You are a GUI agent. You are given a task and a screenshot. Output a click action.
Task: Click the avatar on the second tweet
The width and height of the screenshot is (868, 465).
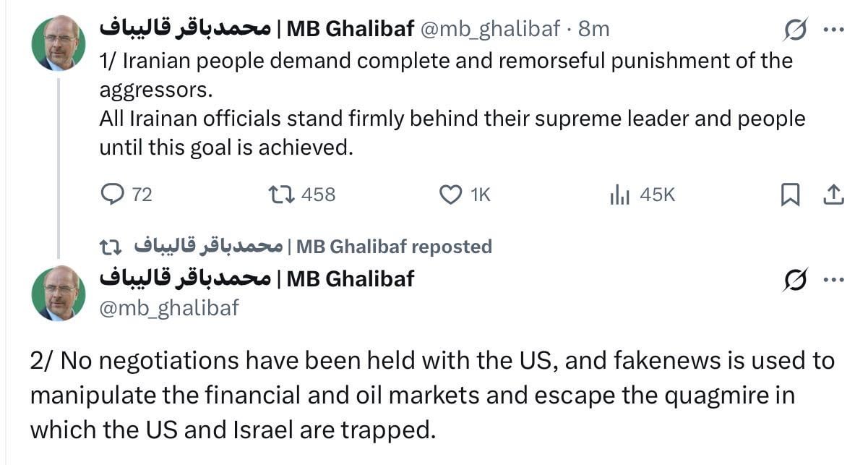[x=59, y=293]
